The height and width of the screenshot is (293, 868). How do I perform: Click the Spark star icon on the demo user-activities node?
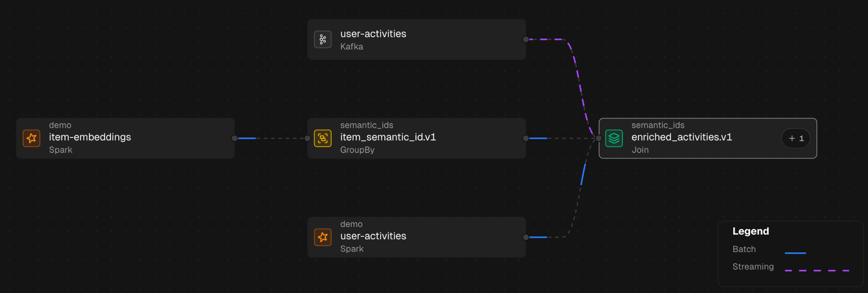pos(323,237)
